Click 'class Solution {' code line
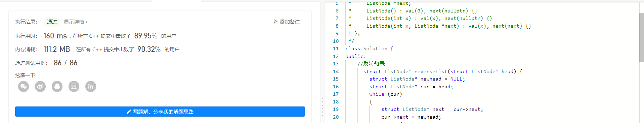 pos(369,49)
